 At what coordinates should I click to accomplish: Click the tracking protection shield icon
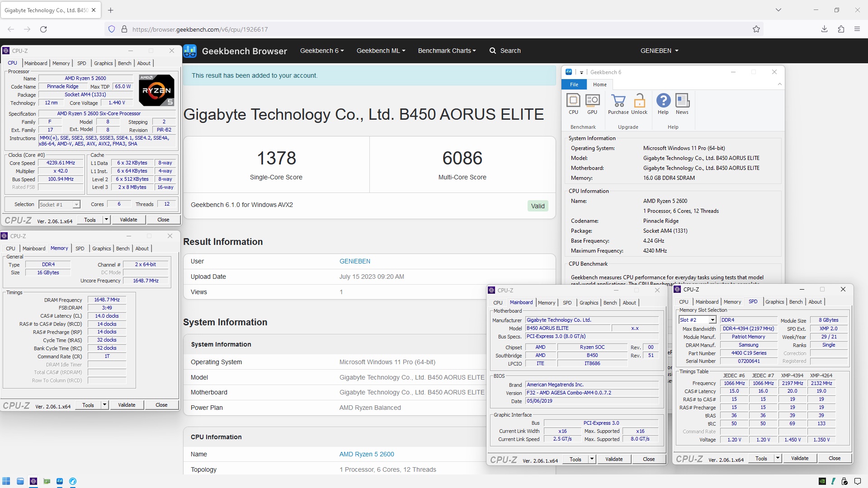point(112,29)
